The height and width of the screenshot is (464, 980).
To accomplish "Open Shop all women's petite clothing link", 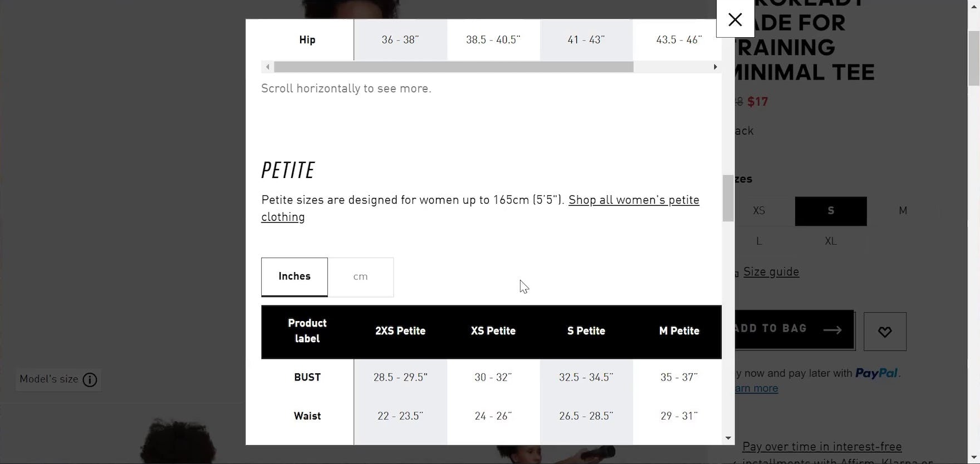I will point(634,200).
